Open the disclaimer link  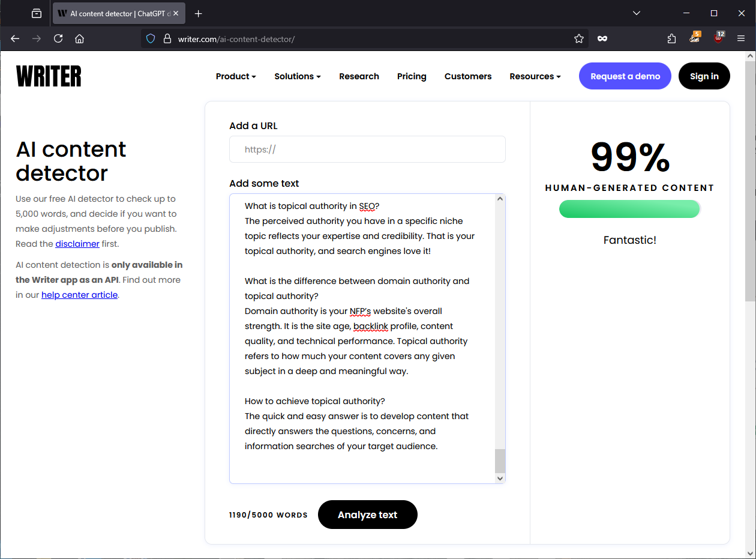pyautogui.click(x=77, y=244)
